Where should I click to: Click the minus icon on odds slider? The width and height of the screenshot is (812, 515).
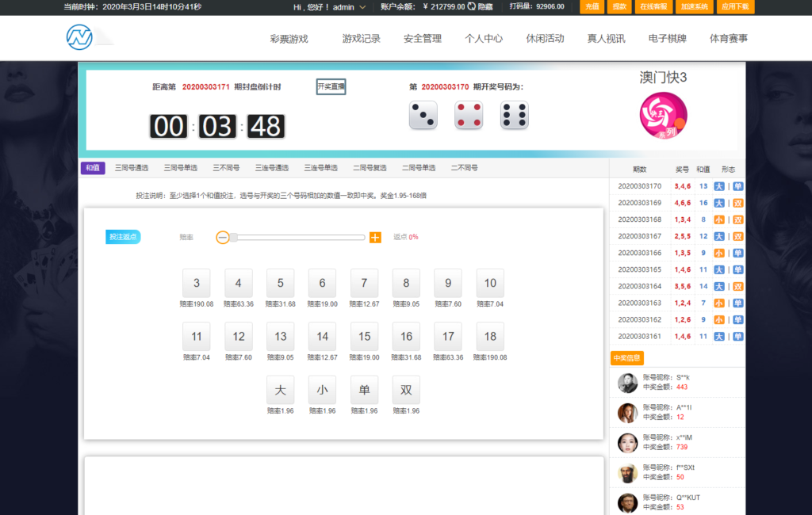[223, 237]
